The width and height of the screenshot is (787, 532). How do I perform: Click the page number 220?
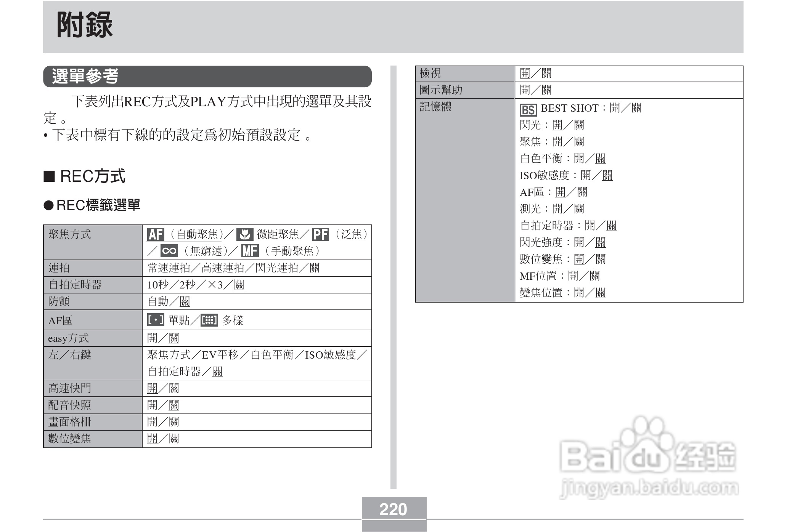[x=393, y=509]
